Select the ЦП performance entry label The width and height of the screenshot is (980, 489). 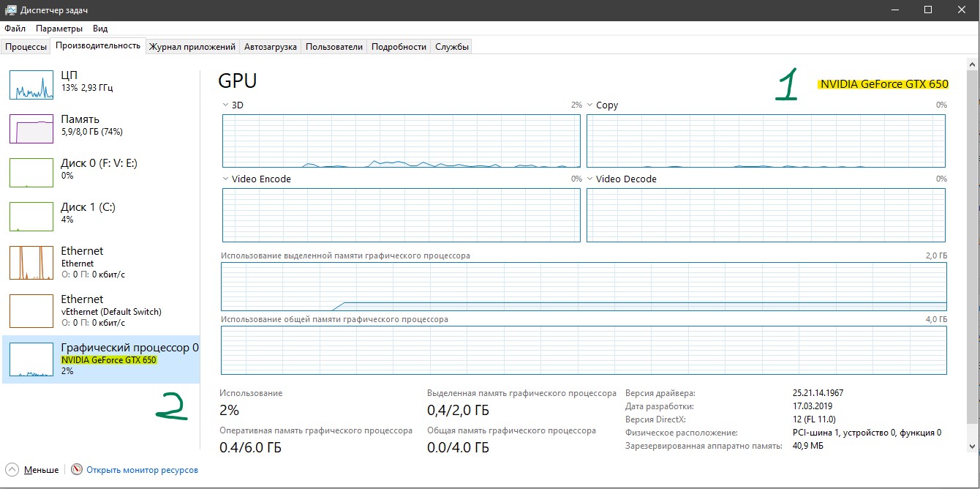tap(69, 75)
